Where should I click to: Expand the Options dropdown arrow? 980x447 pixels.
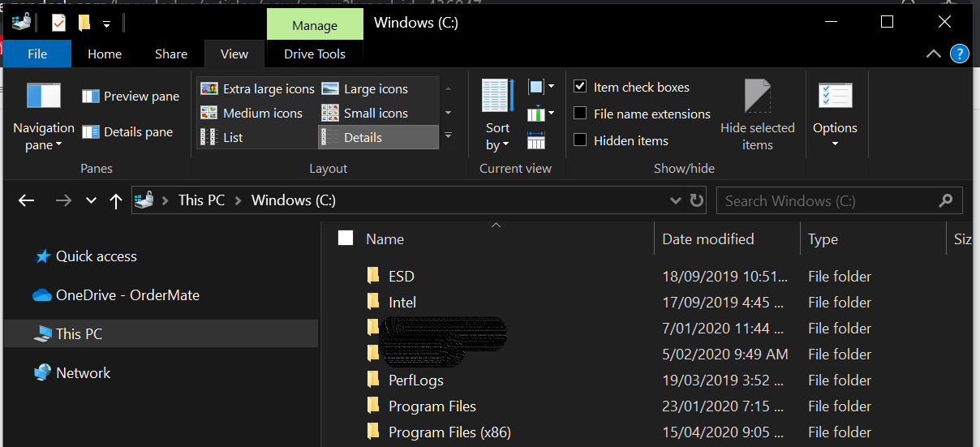click(x=835, y=145)
